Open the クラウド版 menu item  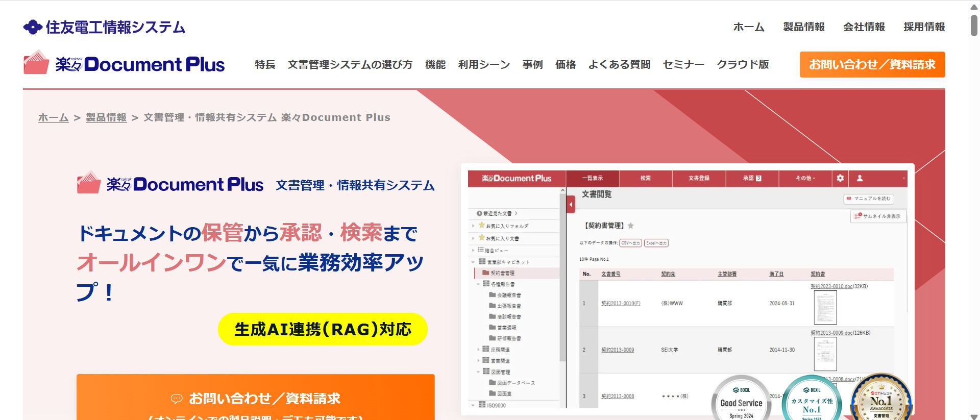(743, 65)
